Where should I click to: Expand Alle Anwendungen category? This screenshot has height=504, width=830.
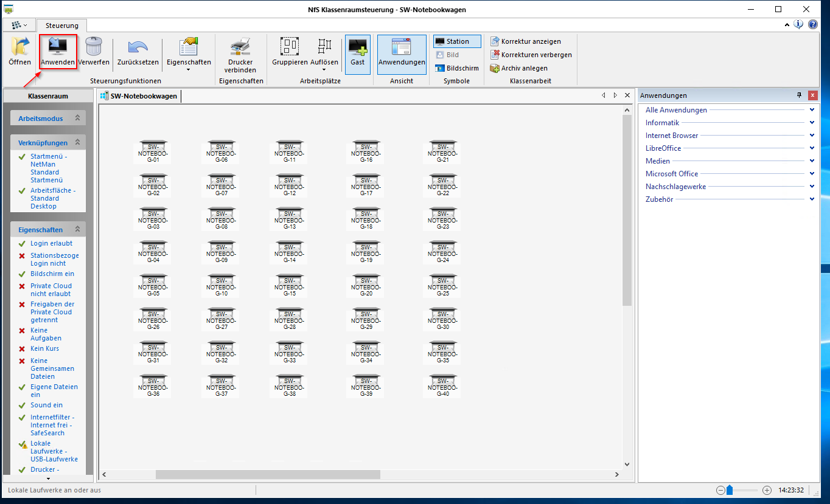(x=812, y=110)
